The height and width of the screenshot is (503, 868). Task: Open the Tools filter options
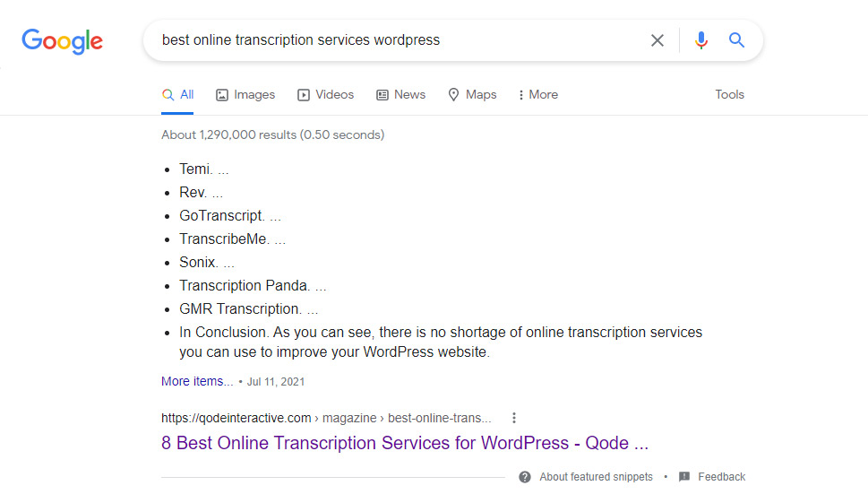point(729,94)
